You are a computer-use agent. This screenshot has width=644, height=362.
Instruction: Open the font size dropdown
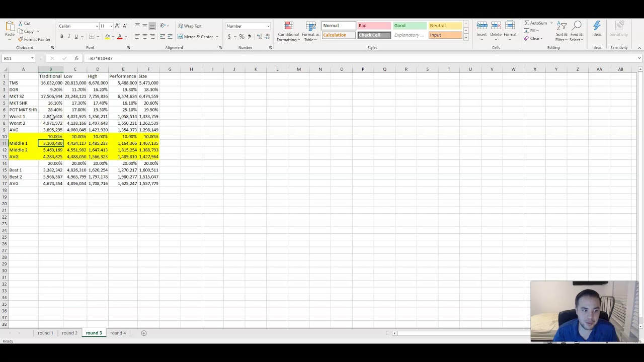(111, 26)
